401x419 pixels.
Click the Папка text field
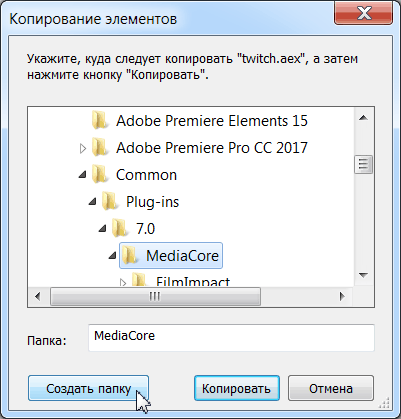pyautogui.click(x=231, y=337)
